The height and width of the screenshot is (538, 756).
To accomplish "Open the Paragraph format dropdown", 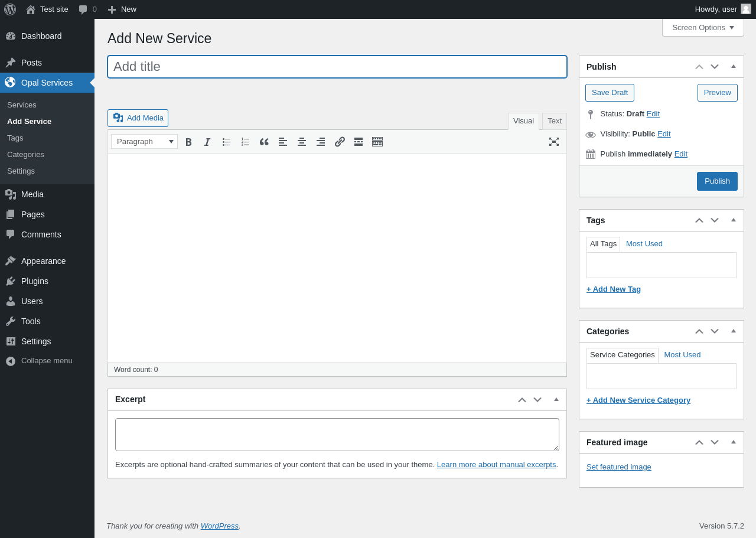I will [144, 142].
